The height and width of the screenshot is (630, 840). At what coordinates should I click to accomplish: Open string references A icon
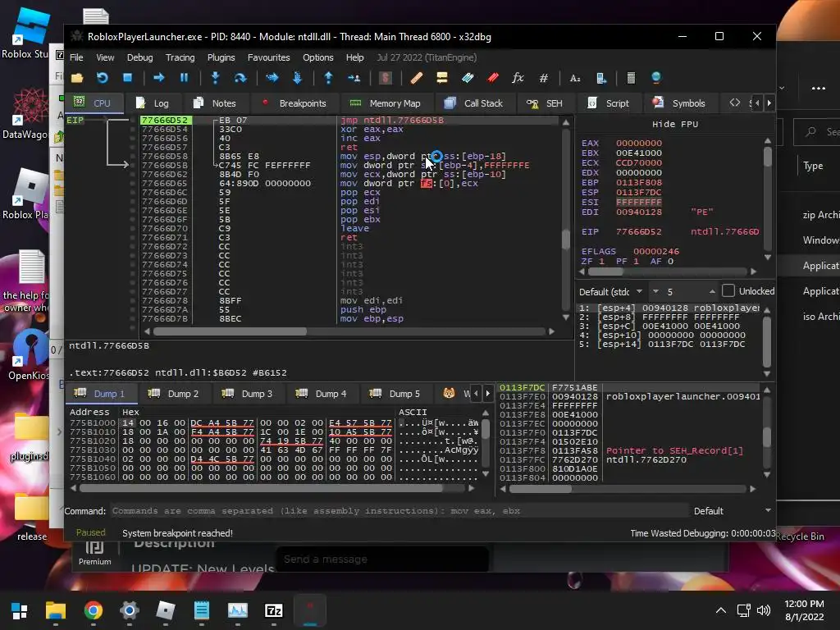[575, 78]
